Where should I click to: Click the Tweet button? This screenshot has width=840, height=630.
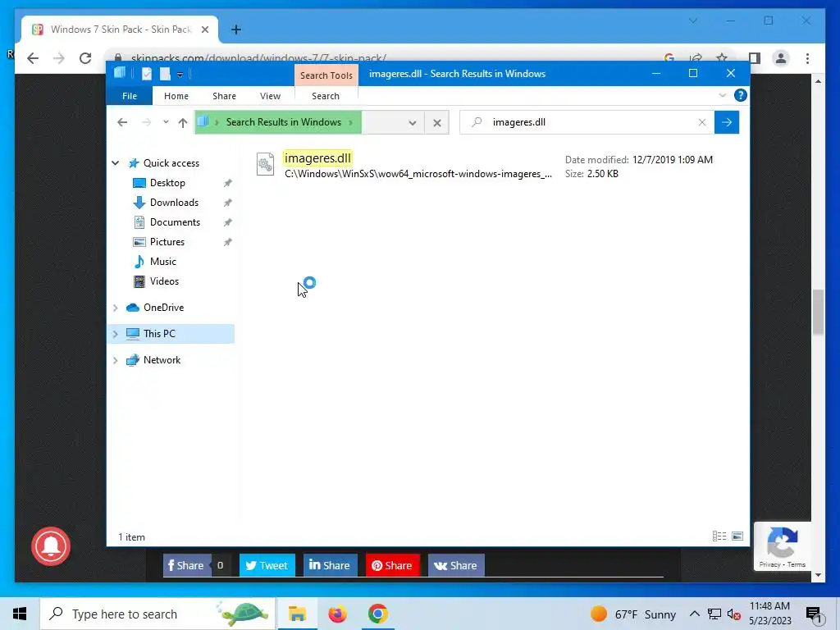coord(267,566)
